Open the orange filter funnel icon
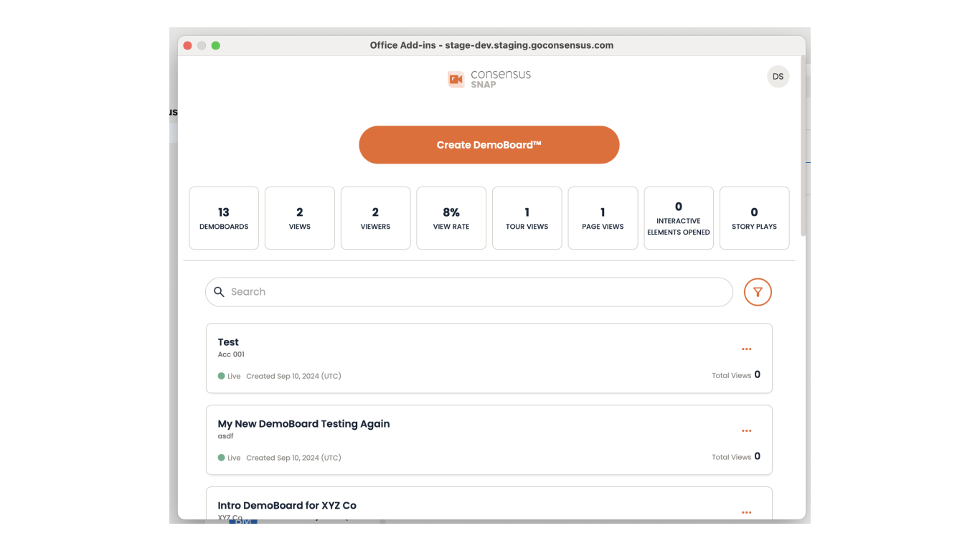The width and height of the screenshot is (980, 551). tap(758, 292)
